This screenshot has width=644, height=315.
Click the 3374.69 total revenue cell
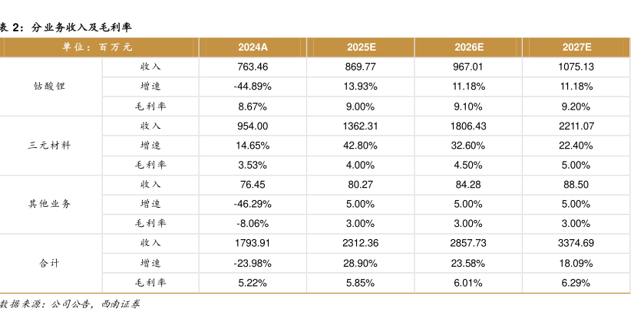[x=576, y=243]
